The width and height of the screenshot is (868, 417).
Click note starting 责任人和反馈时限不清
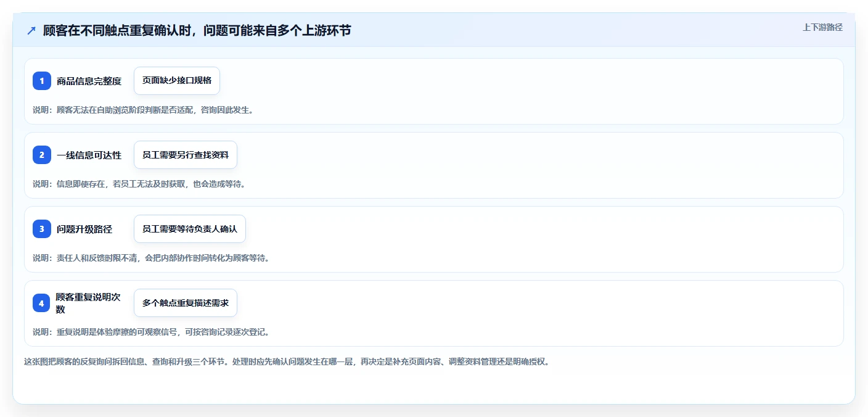click(x=151, y=258)
